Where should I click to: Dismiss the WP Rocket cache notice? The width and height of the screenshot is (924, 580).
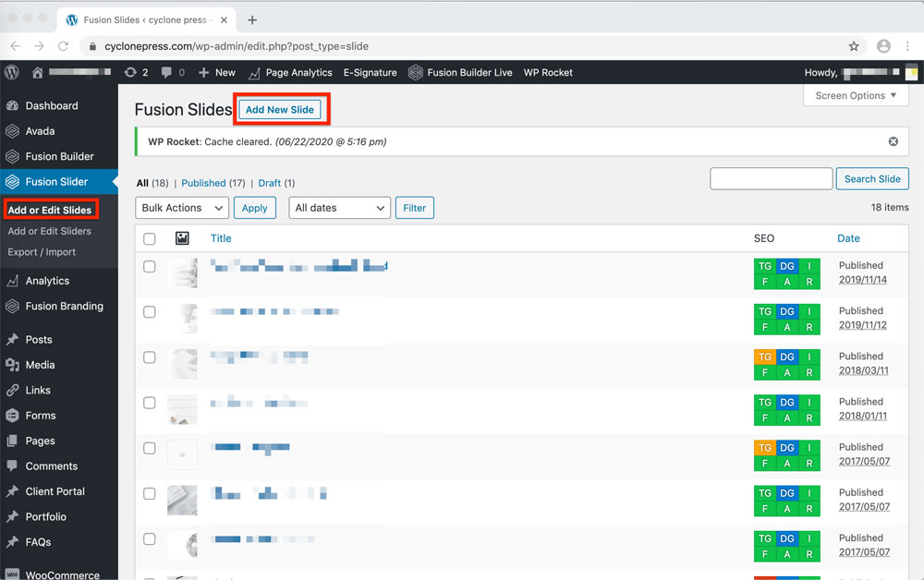[894, 141]
